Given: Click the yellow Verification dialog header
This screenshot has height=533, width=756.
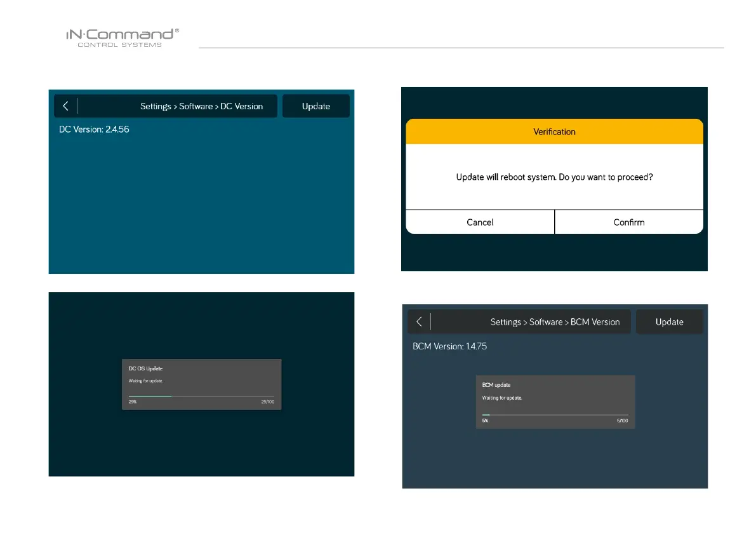Looking at the screenshot, I should tap(555, 132).
